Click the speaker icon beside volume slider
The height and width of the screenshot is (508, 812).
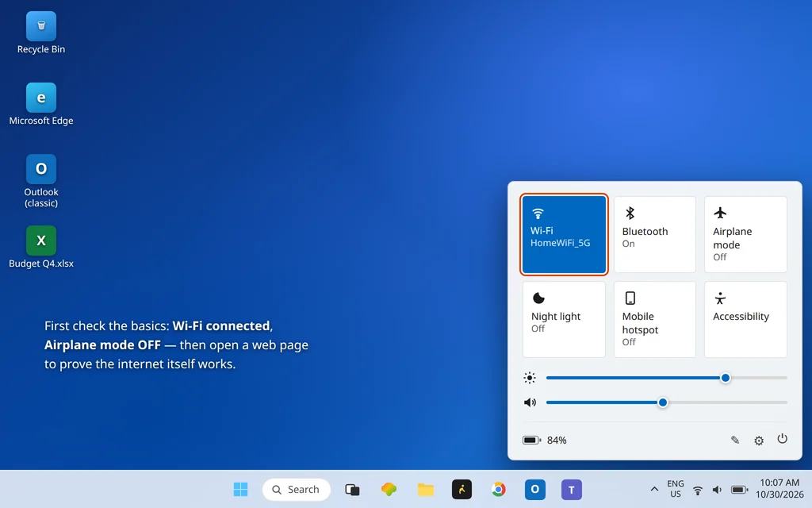(x=530, y=402)
